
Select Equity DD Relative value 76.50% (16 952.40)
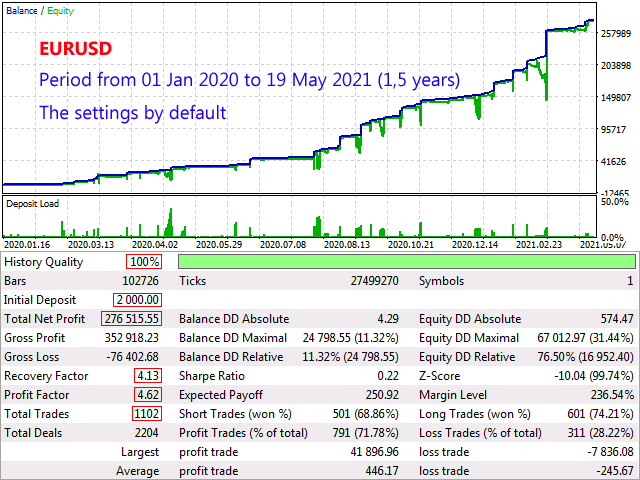pyautogui.click(x=585, y=357)
